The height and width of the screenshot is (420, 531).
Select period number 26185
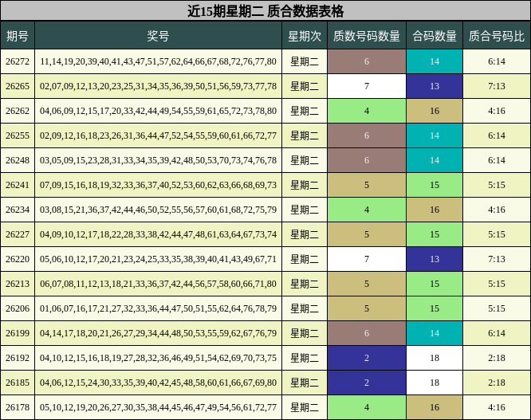coord(18,383)
